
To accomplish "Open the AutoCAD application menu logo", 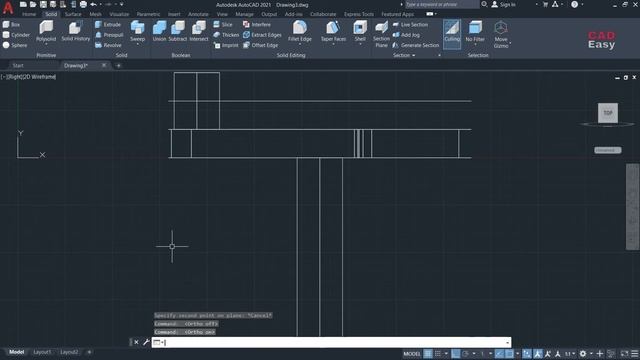I will (8, 7).
